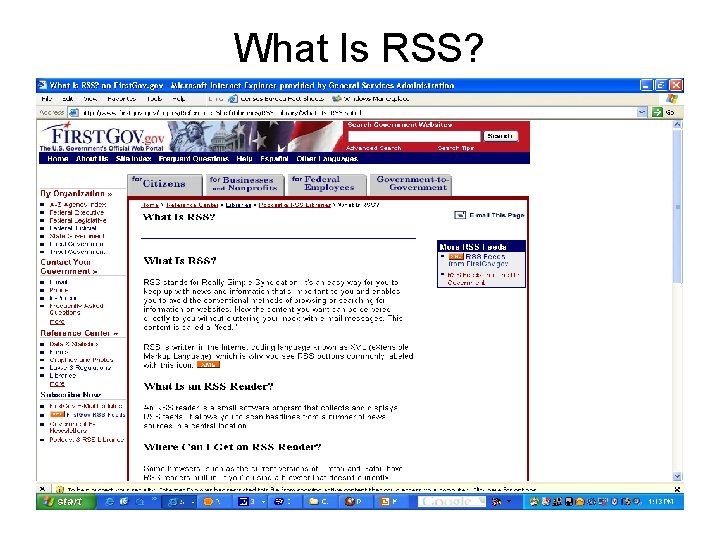Open A-Z Agency Index link

point(78,205)
